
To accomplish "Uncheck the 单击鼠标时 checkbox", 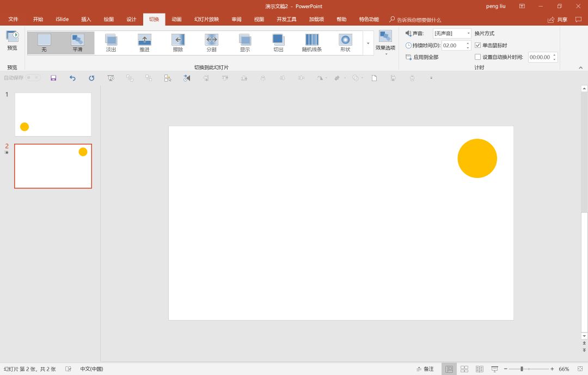I will point(478,45).
